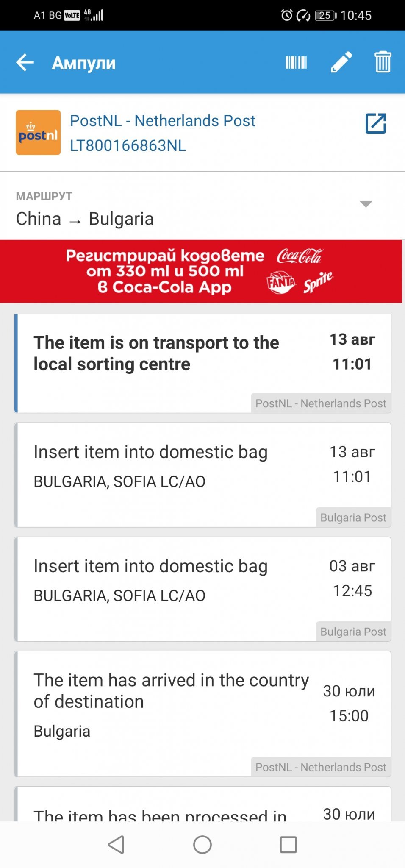
Task: Open the China to Bulgaria route selector
Action: coord(85,219)
